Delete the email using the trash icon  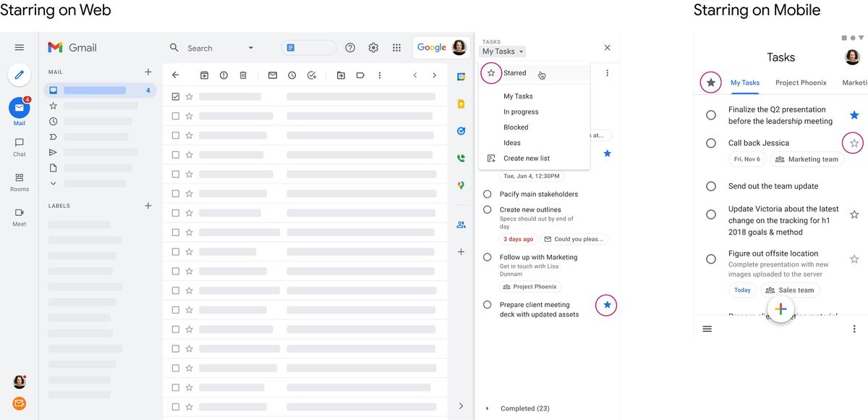point(243,75)
